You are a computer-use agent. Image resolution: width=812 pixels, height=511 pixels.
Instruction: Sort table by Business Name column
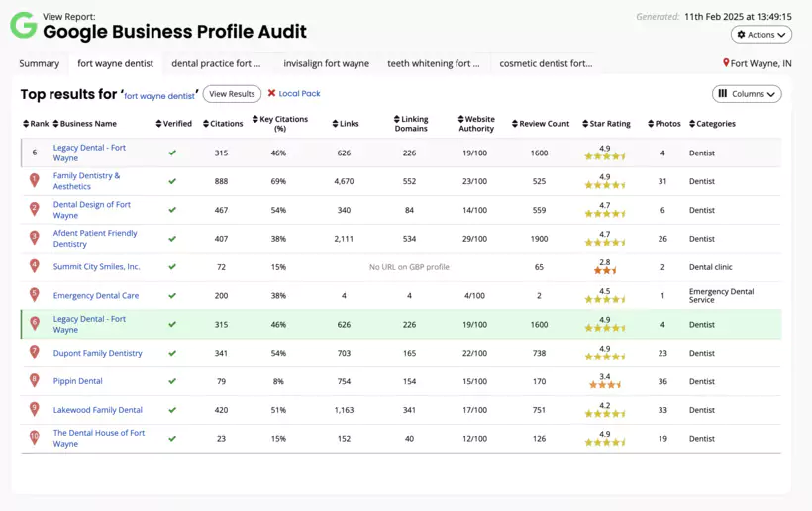(85, 123)
